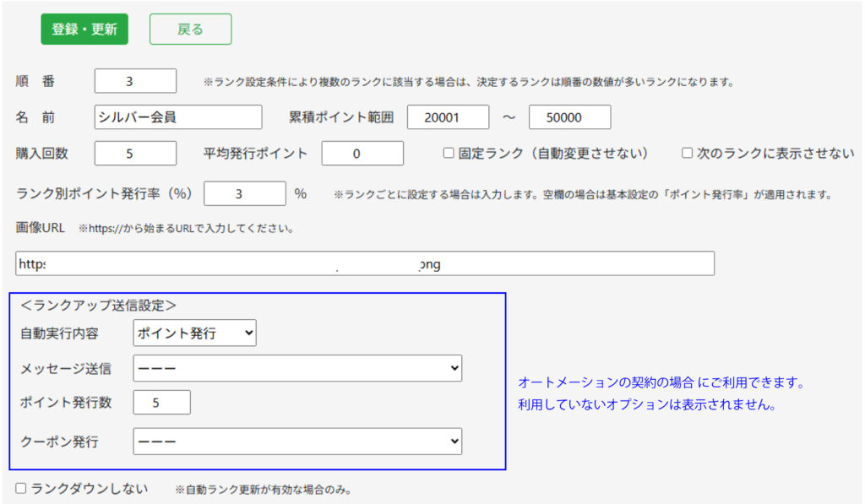Select the ポイント発行数 field showing 5
The height and width of the screenshot is (504, 865).
[161, 403]
